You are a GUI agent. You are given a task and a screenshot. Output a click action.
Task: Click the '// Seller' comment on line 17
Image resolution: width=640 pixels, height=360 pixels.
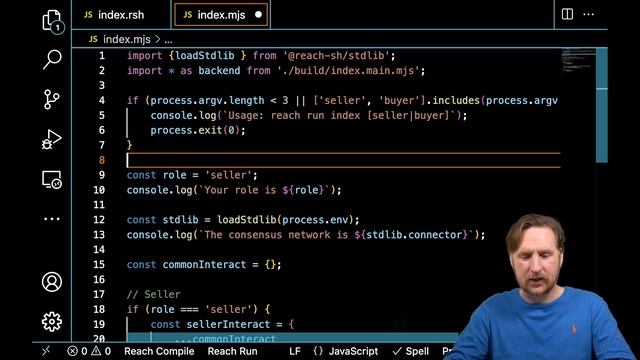[x=153, y=295]
